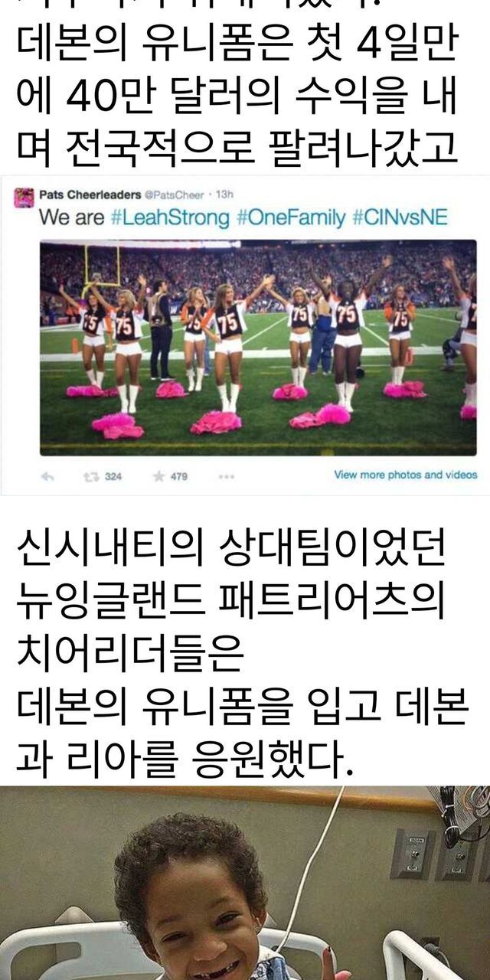Open the #CINvsNE hashtag
This screenshot has width=490, height=980.
(x=400, y=218)
